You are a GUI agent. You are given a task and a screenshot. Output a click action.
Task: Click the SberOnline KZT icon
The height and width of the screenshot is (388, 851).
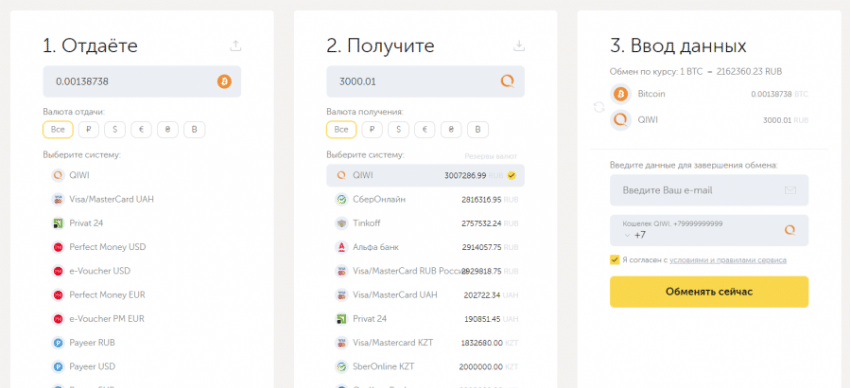pyautogui.click(x=341, y=366)
